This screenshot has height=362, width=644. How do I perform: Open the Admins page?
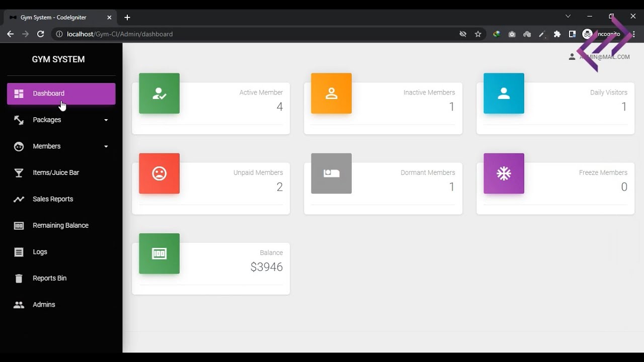pyautogui.click(x=61, y=305)
